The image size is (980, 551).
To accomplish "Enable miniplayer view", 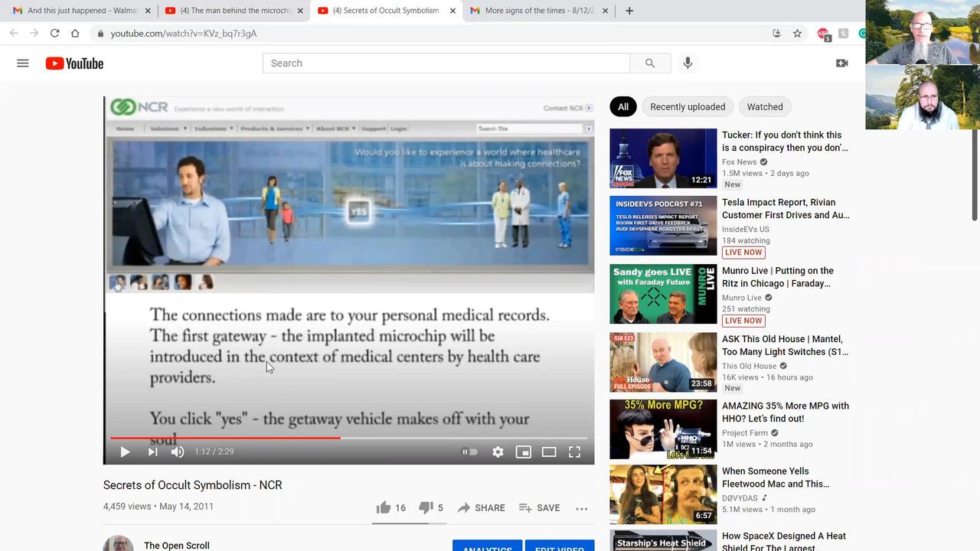I will coord(523,452).
